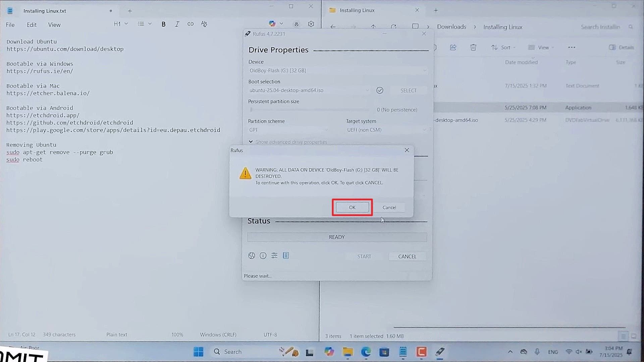Open the View menu in Notepad
644x362 pixels.
(x=54, y=25)
